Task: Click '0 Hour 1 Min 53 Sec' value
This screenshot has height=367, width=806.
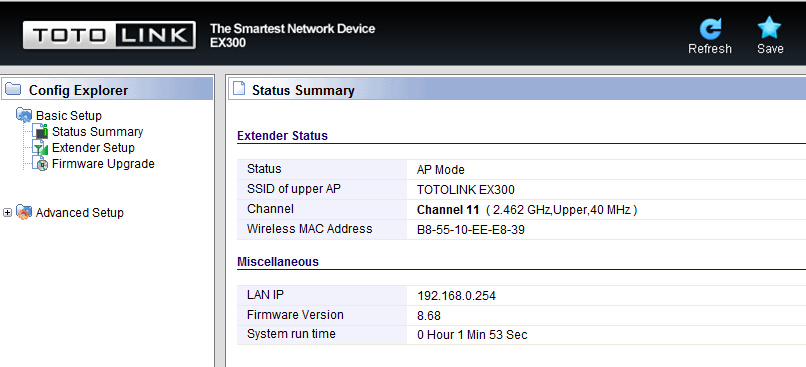Action: coord(472,335)
